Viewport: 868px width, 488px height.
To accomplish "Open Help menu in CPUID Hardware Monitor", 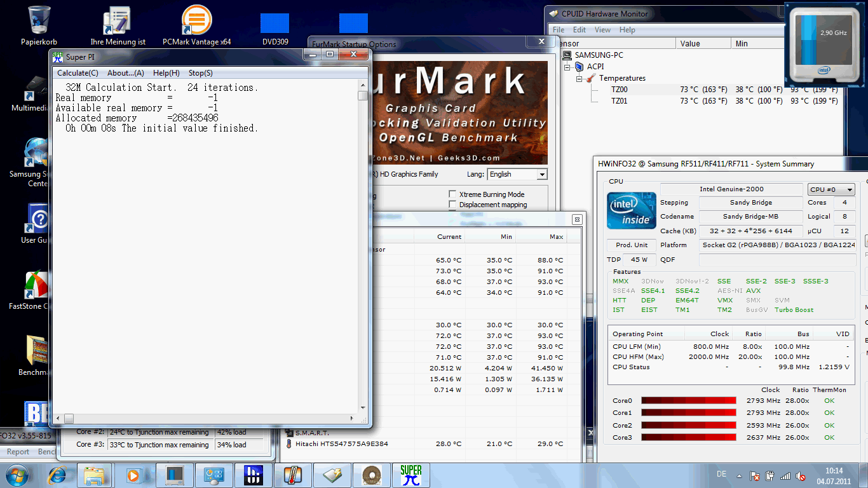I will pyautogui.click(x=627, y=30).
